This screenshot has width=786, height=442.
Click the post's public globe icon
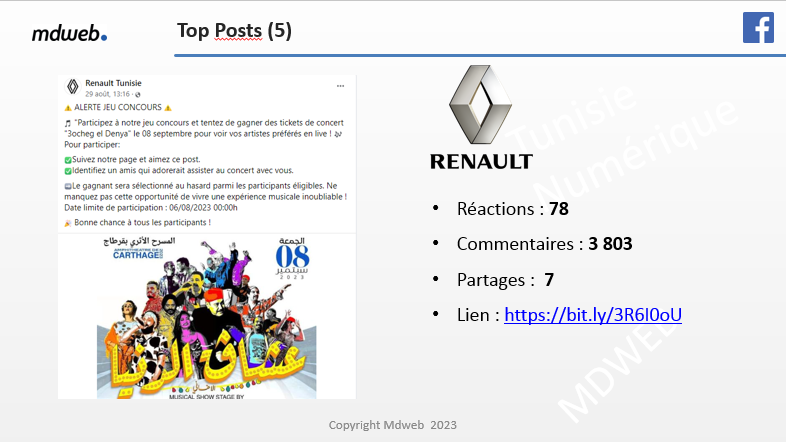click(x=138, y=94)
